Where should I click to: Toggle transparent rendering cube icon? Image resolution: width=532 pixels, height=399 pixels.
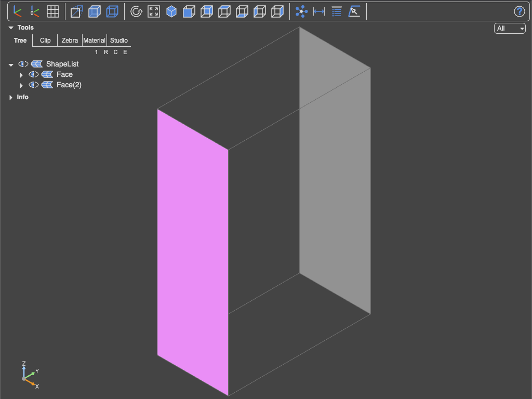[95, 11]
